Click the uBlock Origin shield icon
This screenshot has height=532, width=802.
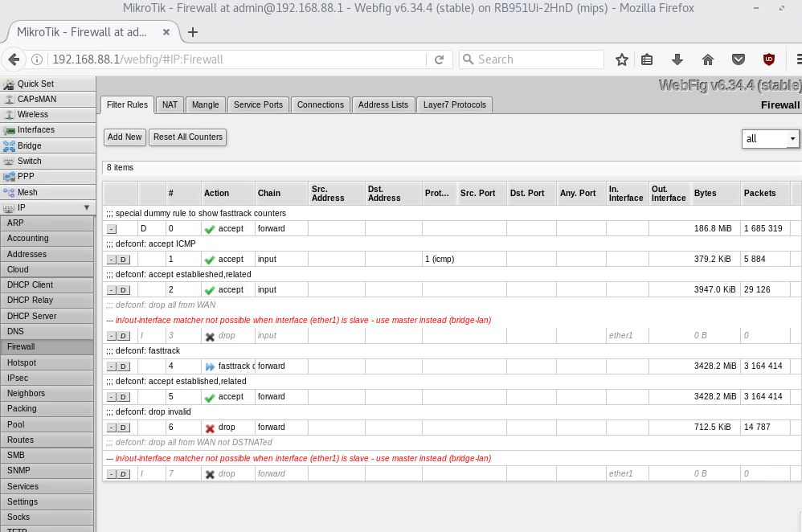[x=769, y=59]
